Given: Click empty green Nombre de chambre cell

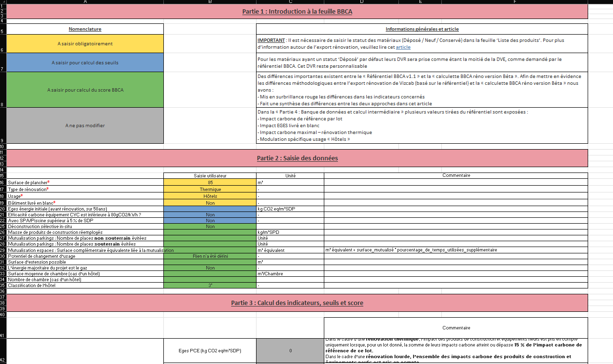Looking at the screenshot, I should point(210,280).
